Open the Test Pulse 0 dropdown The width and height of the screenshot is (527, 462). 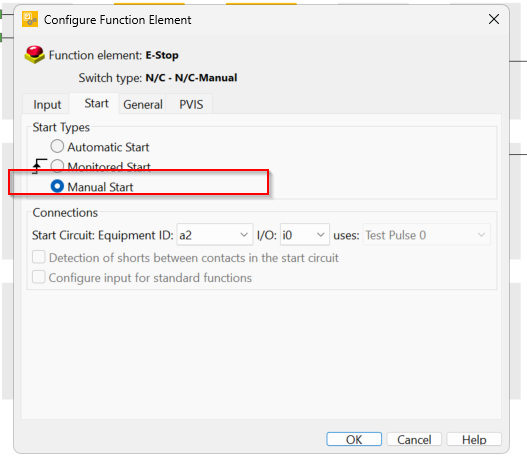click(x=426, y=235)
